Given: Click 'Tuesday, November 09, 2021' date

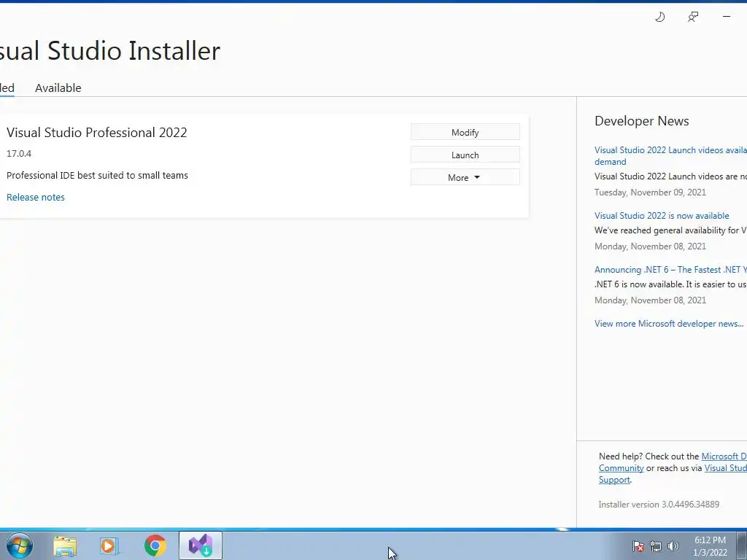Looking at the screenshot, I should coord(650,192).
